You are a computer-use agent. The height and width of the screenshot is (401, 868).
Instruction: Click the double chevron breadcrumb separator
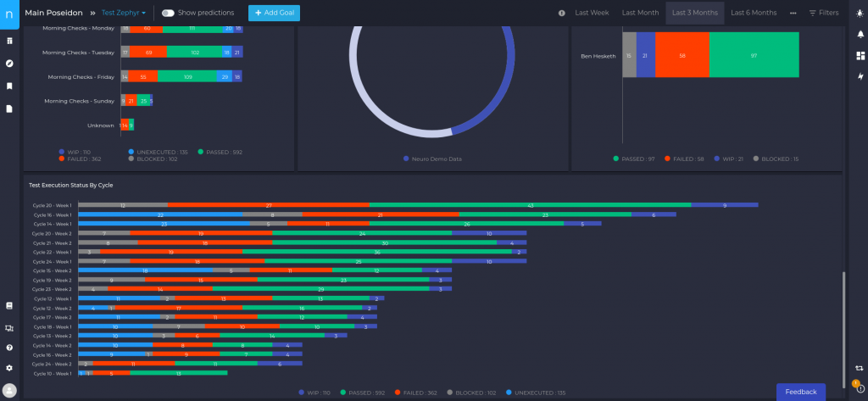[x=92, y=13]
